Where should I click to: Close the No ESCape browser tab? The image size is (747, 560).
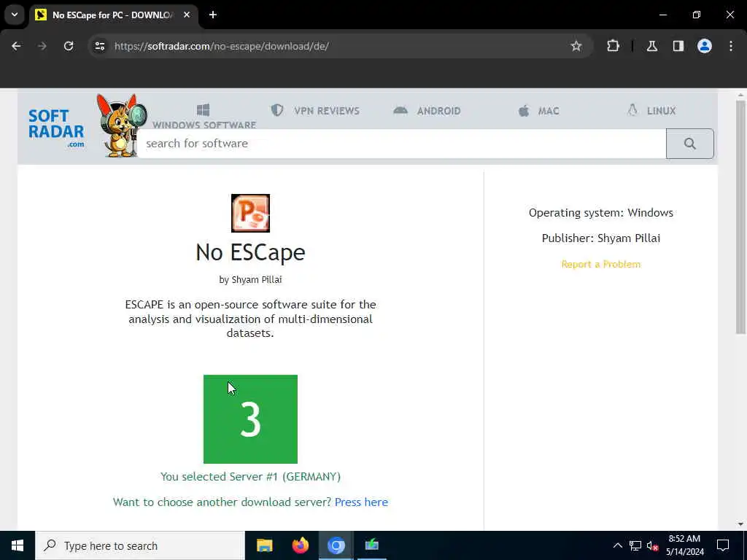pos(187,15)
